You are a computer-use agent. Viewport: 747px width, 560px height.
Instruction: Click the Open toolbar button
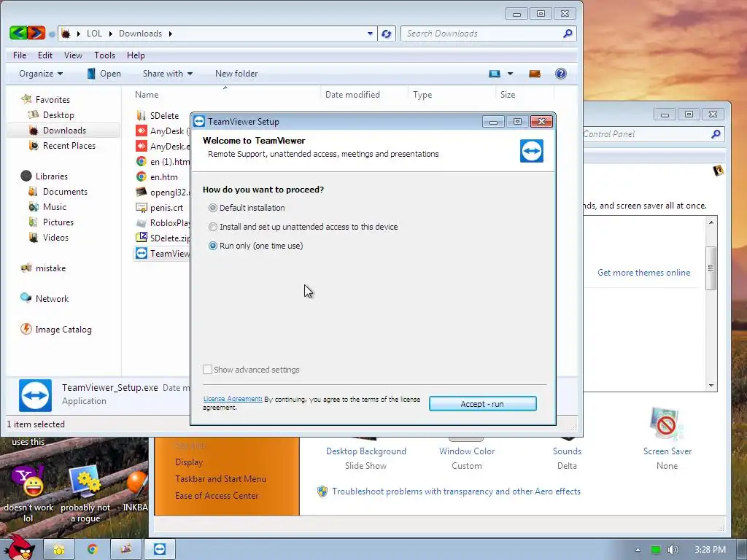(x=104, y=74)
